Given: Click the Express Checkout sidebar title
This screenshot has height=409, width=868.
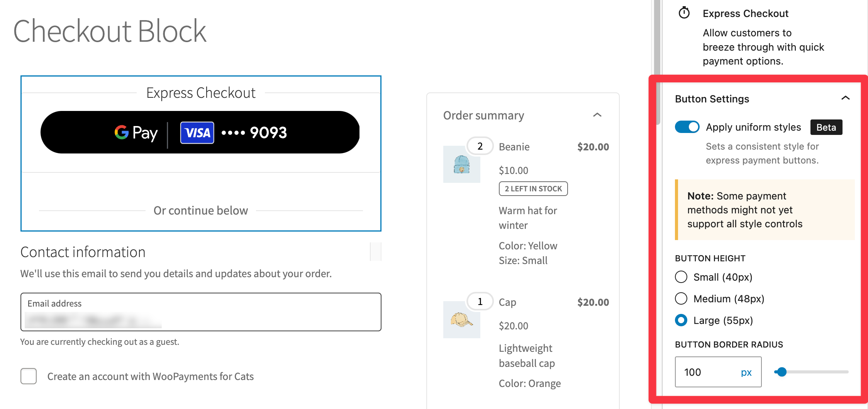Looking at the screenshot, I should pos(745,14).
